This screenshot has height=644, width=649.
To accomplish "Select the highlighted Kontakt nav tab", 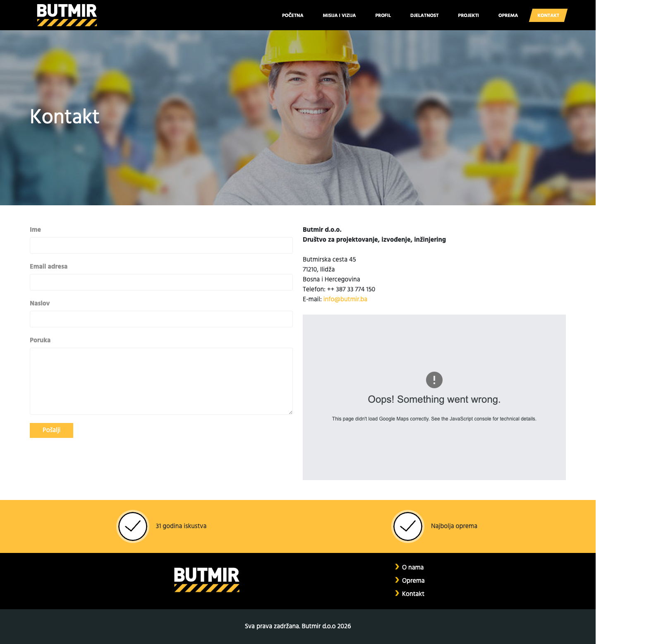I will point(548,15).
